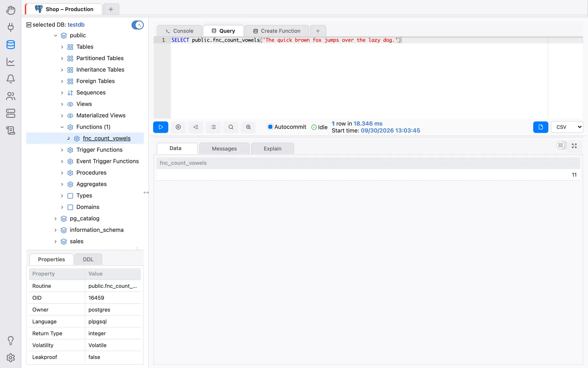Switch to the Messages results tab
Viewport: 588px width, 368px height.
(224, 149)
